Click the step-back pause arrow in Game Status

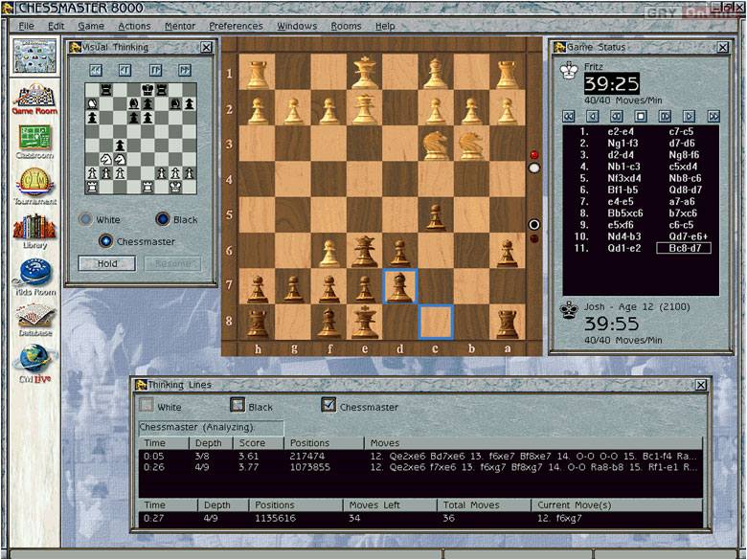[x=617, y=116]
